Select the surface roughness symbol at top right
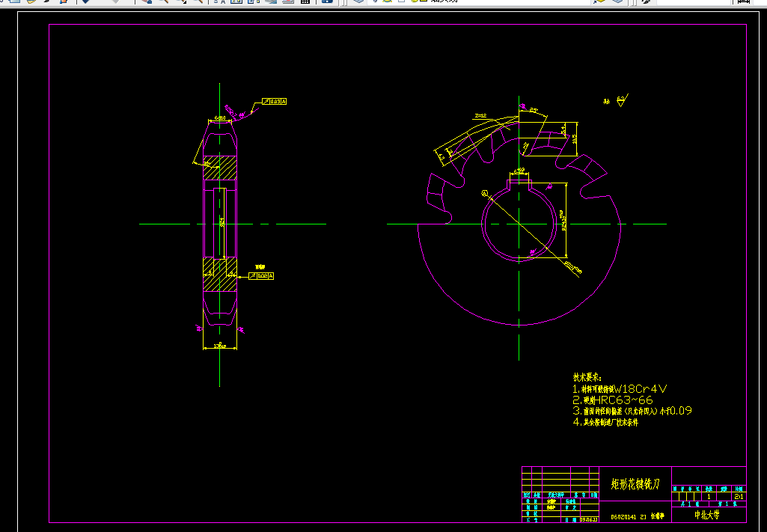 click(x=621, y=101)
